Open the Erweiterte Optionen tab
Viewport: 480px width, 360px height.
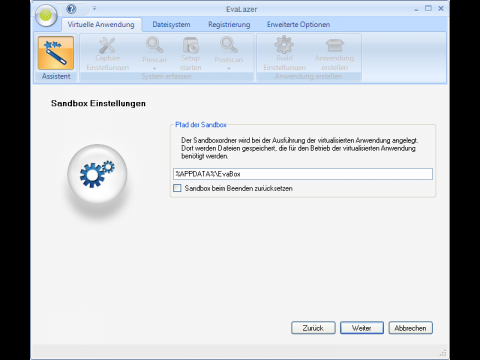coord(298,24)
